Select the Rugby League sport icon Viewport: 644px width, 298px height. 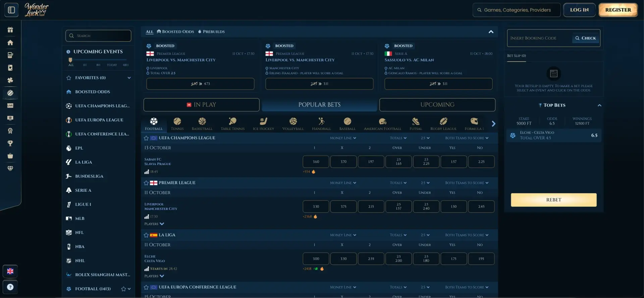click(443, 124)
